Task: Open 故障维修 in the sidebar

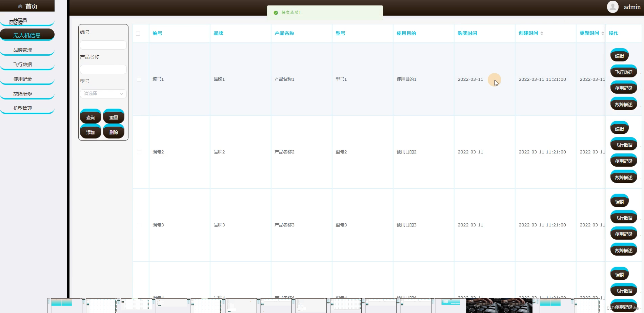Action: click(27, 94)
